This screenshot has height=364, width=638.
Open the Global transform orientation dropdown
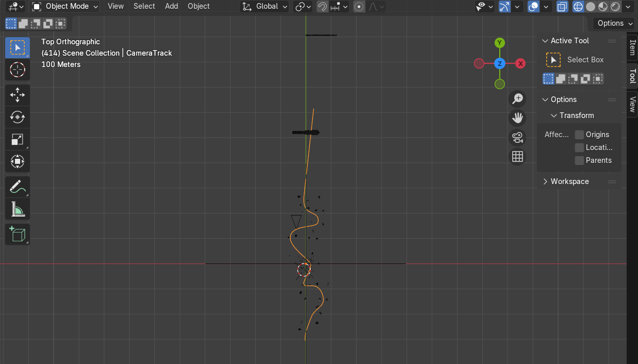(265, 7)
